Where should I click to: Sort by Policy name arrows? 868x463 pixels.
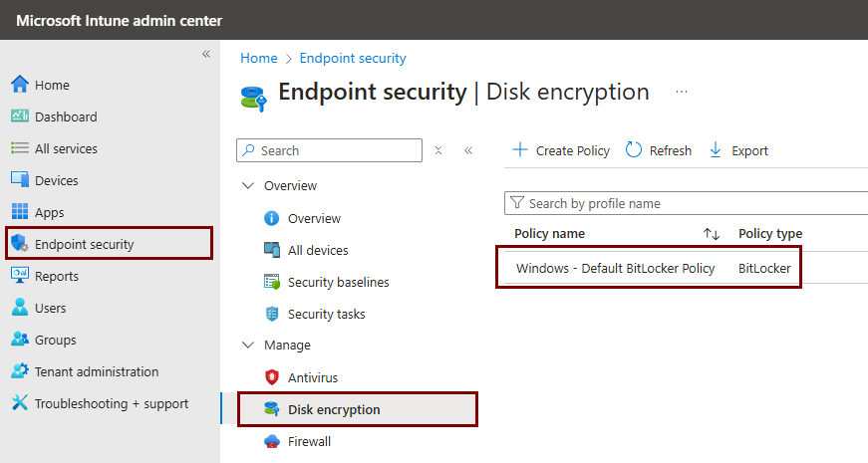(711, 234)
